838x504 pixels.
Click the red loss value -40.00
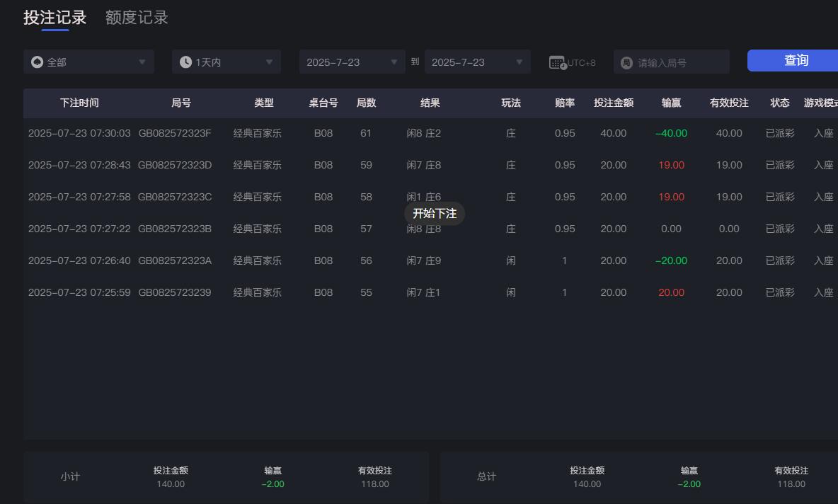click(670, 132)
